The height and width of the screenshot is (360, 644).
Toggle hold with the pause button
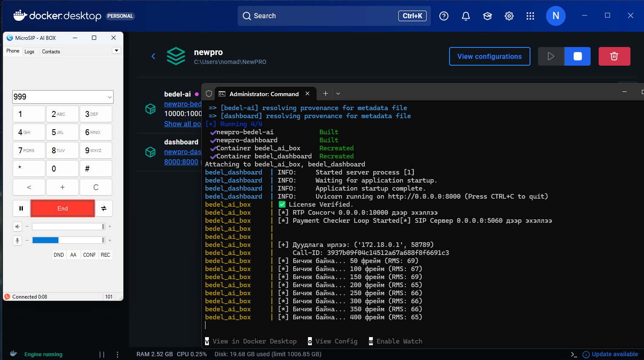[21, 208]
